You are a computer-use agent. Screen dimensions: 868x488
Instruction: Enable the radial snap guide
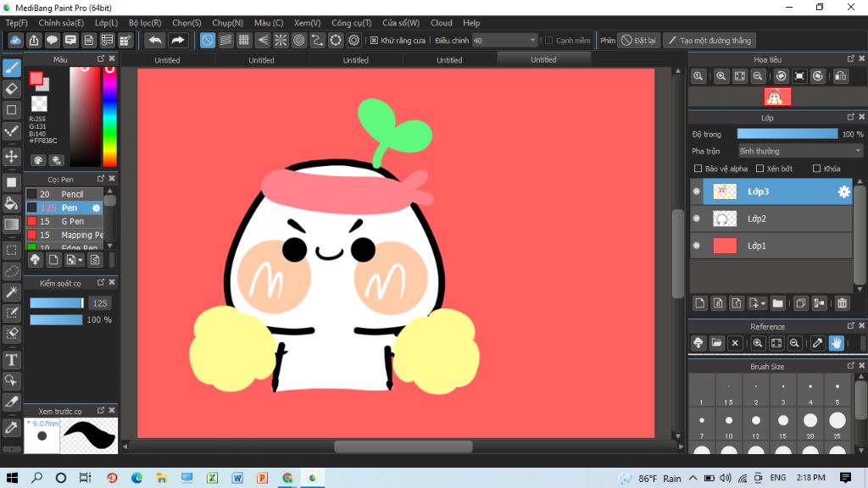[281, 41]
